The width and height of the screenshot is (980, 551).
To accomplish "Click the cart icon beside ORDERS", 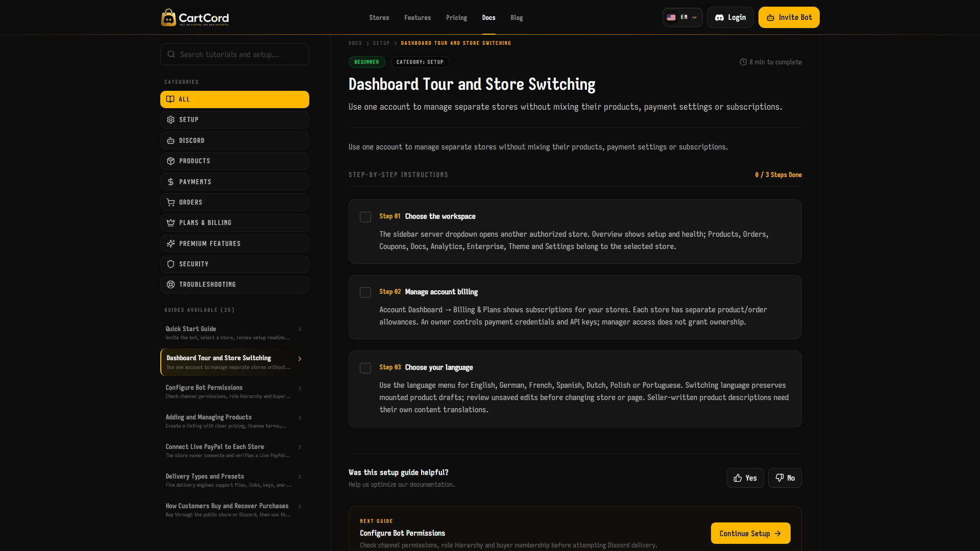I will (170, 202).
